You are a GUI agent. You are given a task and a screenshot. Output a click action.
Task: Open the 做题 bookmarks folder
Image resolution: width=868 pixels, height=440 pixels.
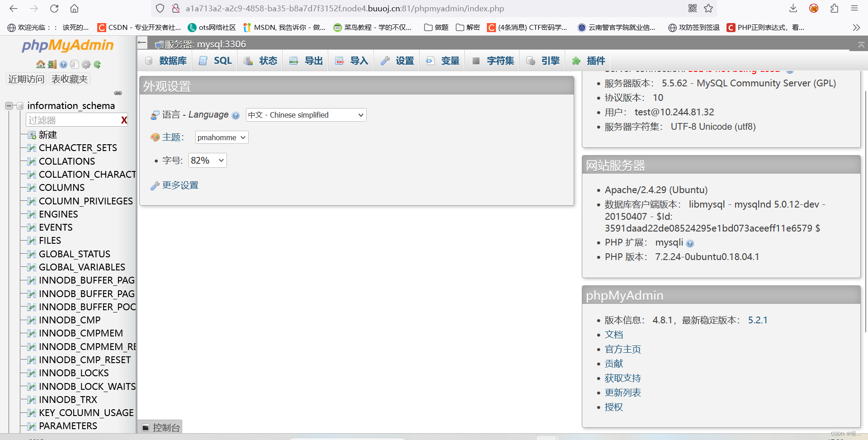click(x=436, y=28)
